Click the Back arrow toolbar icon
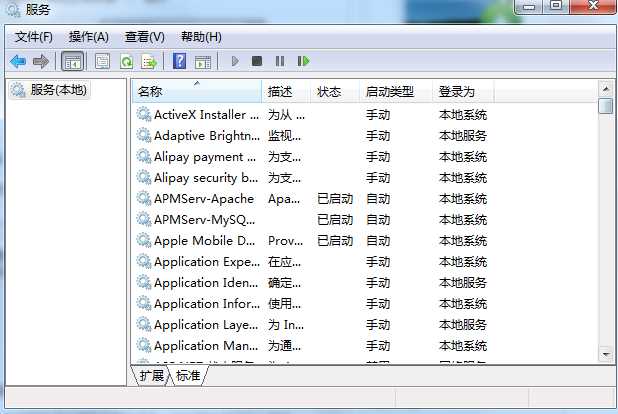618x414 pixels. click(18, 62)
